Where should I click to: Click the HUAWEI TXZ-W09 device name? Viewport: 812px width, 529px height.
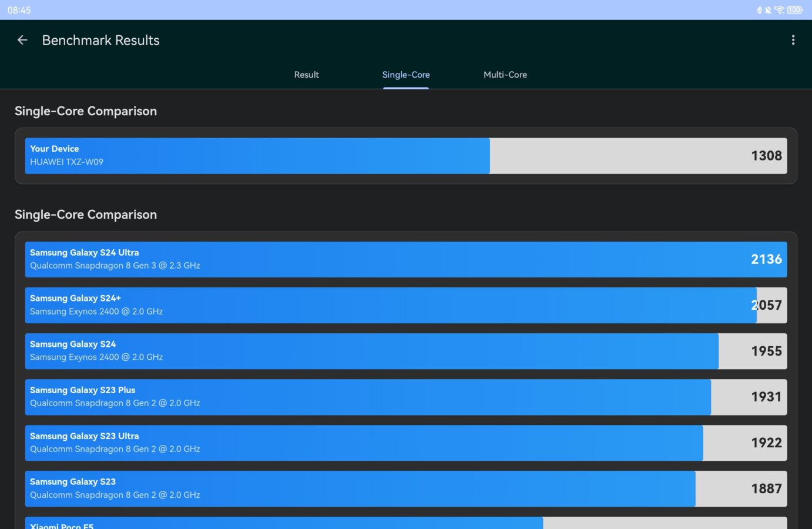[66, 162]
